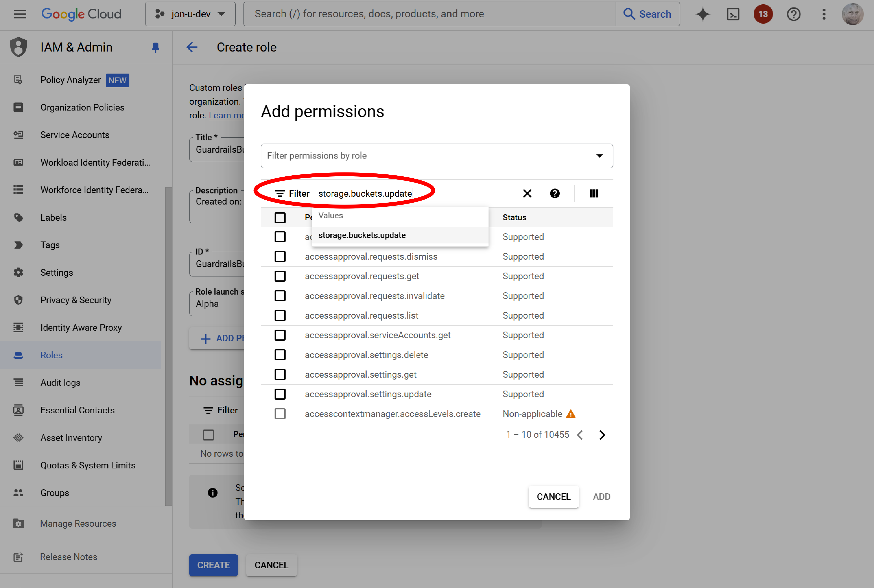Check the accessapproval.requests.dismiss permission checkbox

(x=280, y=256)
